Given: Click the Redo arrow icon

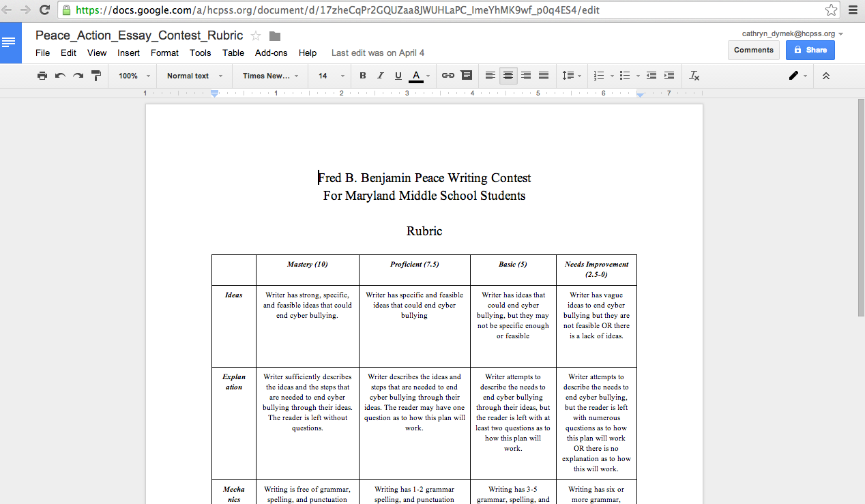Looking at the screenshot, I should (78, 76).
